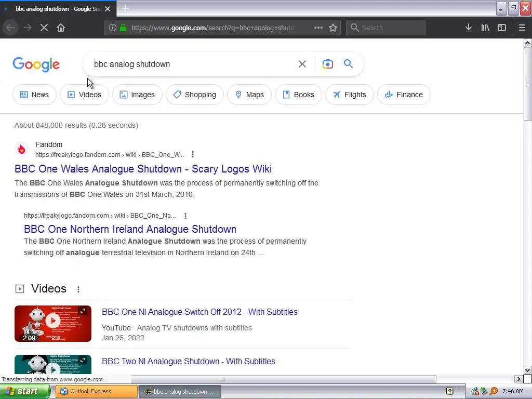Switch to Outlook Express in taskbar
This screenshot has height=399, width=532.
pyautogui.click(x=97, y=392)
